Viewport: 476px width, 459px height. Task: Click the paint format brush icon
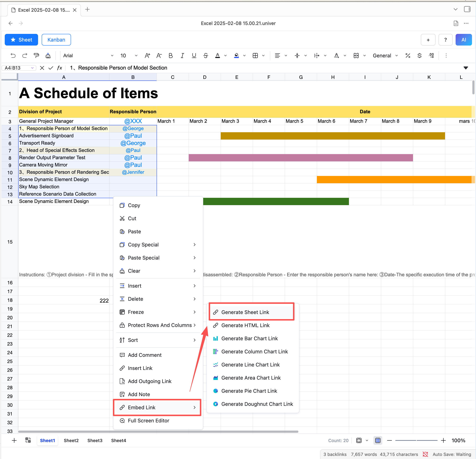pyautogui.click(x=36, y=56)
